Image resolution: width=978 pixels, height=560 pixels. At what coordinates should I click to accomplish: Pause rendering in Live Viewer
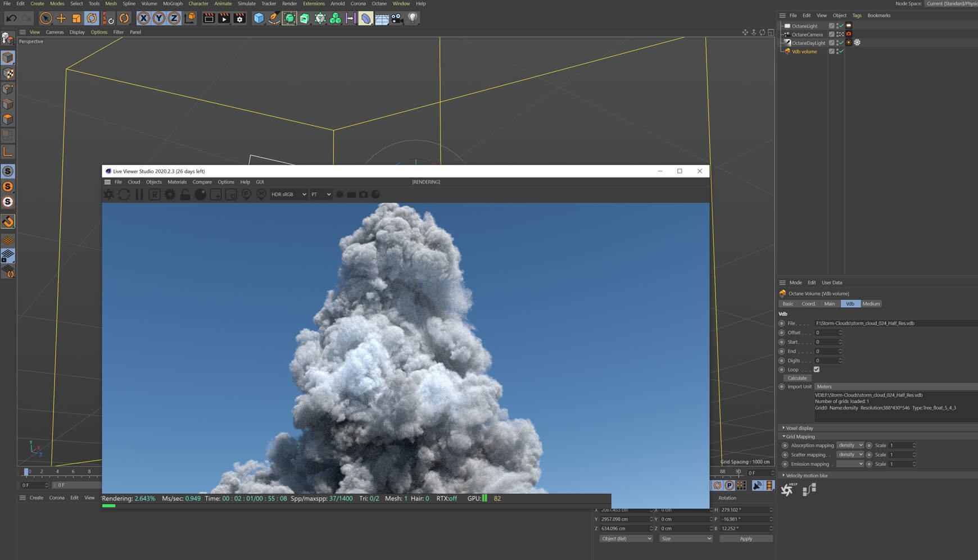coord(139,194)
